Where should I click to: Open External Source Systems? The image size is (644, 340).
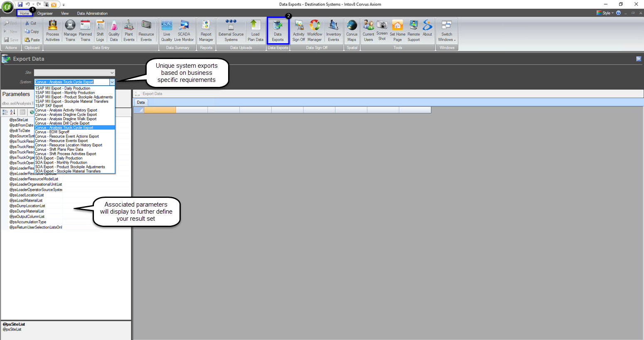[231, 31]
